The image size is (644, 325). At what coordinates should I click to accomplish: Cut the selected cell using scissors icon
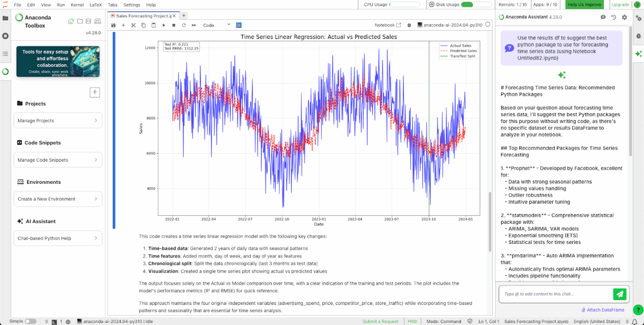coord(133,25)
